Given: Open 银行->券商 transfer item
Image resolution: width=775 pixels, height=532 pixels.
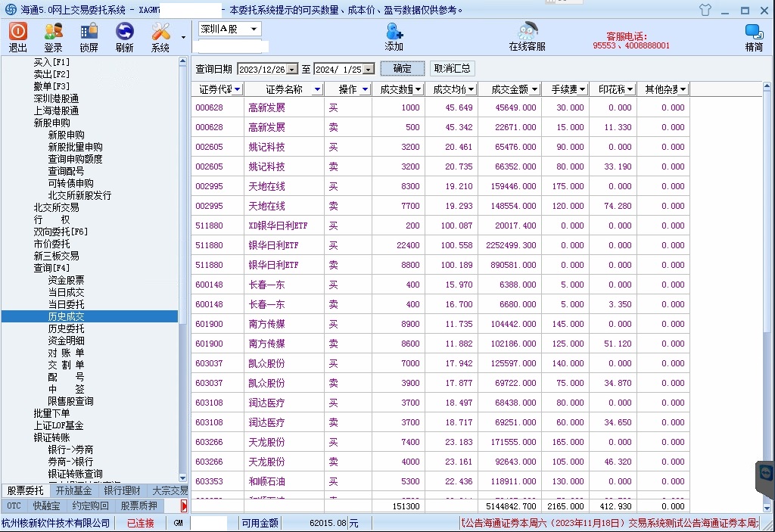Looking at the screenshot, I should click(70, 450).
